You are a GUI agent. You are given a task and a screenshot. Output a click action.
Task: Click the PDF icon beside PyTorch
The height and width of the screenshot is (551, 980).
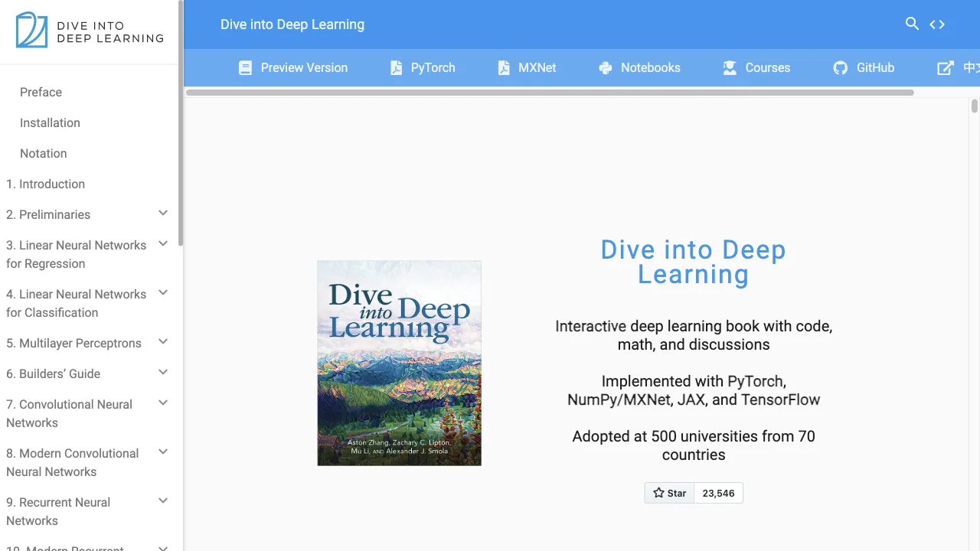point(396,68)
